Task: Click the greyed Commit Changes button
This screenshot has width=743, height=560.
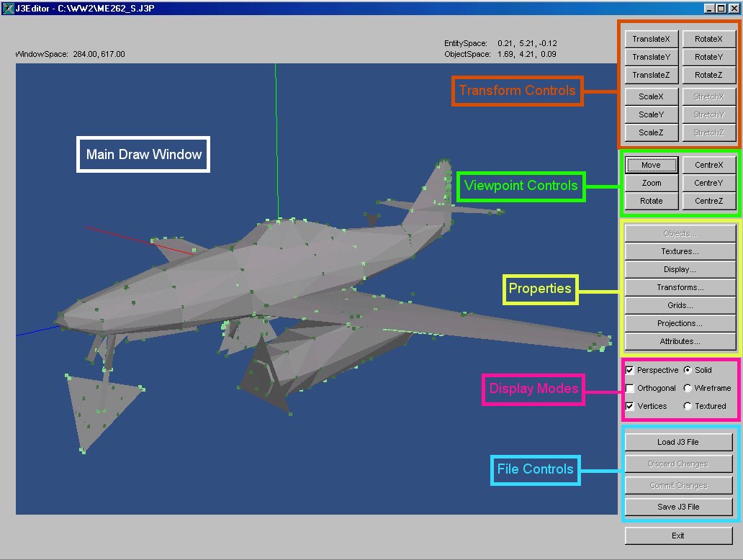Action: [678, 486]
